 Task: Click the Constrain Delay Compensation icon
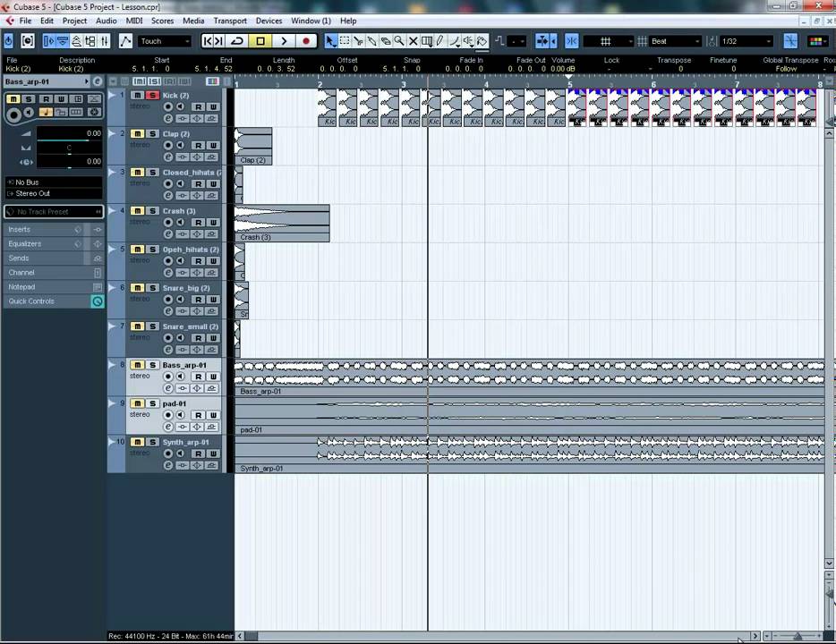click(27, 41)
